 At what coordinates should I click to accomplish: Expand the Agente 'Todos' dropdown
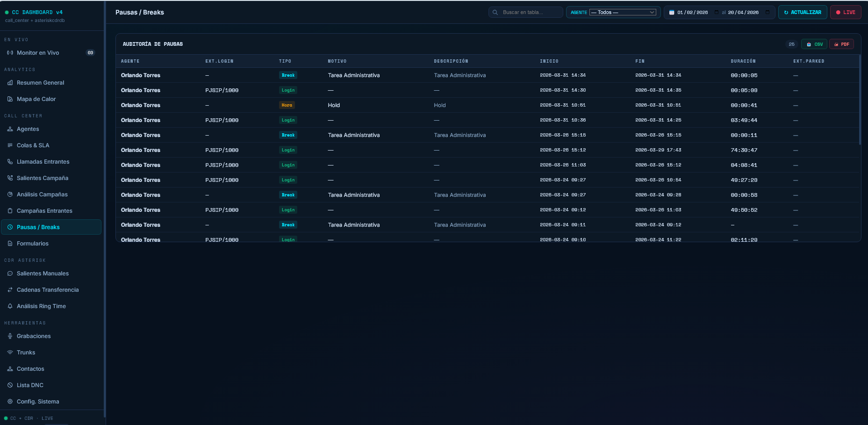pos(623,13)
